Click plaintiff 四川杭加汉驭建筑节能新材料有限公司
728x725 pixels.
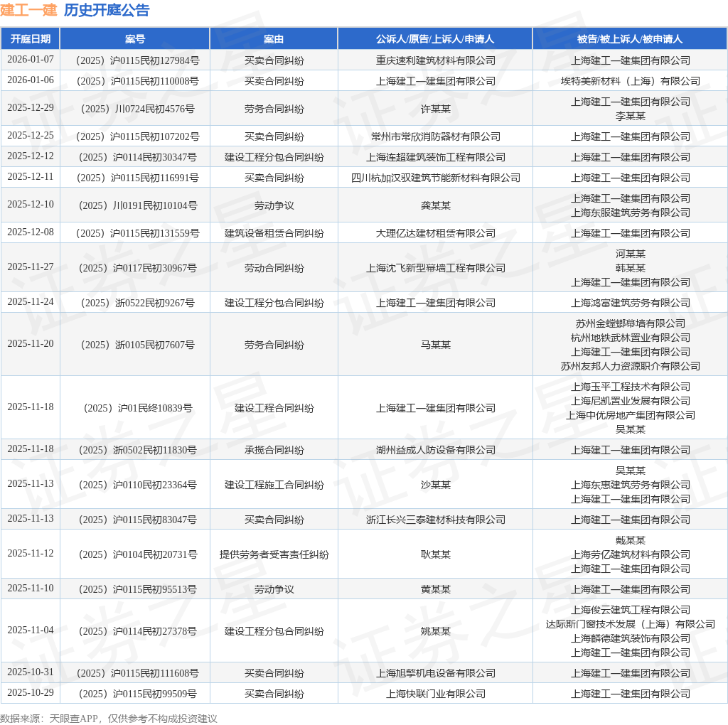(436, 178)
